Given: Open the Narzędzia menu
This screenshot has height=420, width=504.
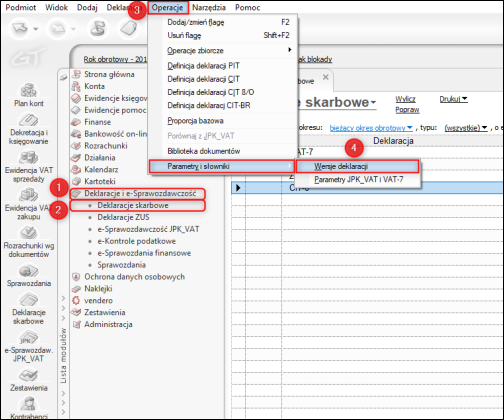Looking at the screenshot, I should tap(209, 7).
